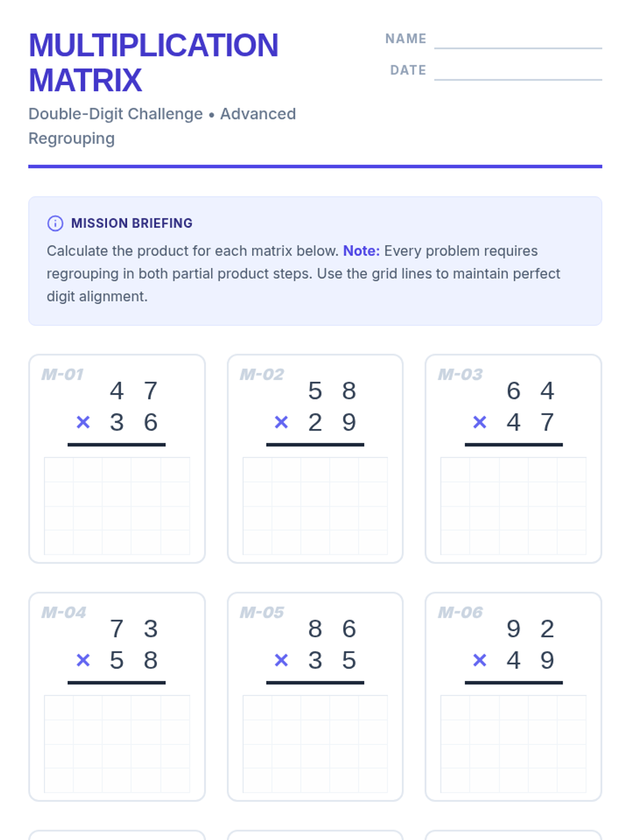
Task: Click the multiplication sign in problem M-03
Action: pos(479,422)
